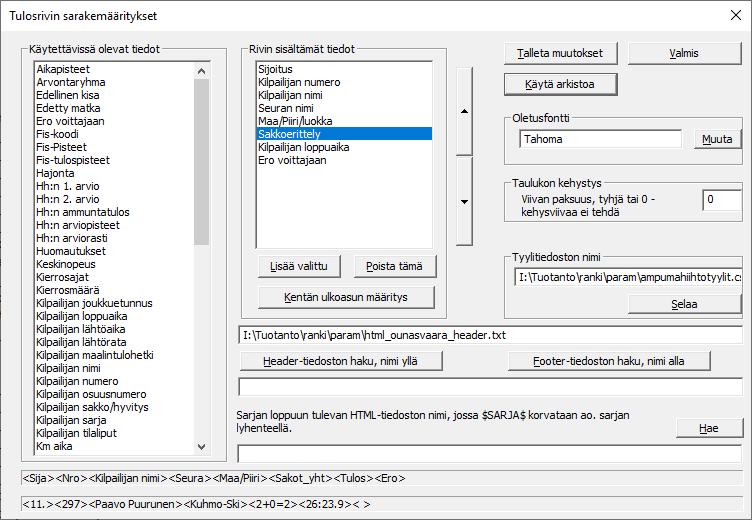This screenshot has width=752, height=520.
Task: Open archive with Käytä arkistoa
Action: [x=559, y=84]
